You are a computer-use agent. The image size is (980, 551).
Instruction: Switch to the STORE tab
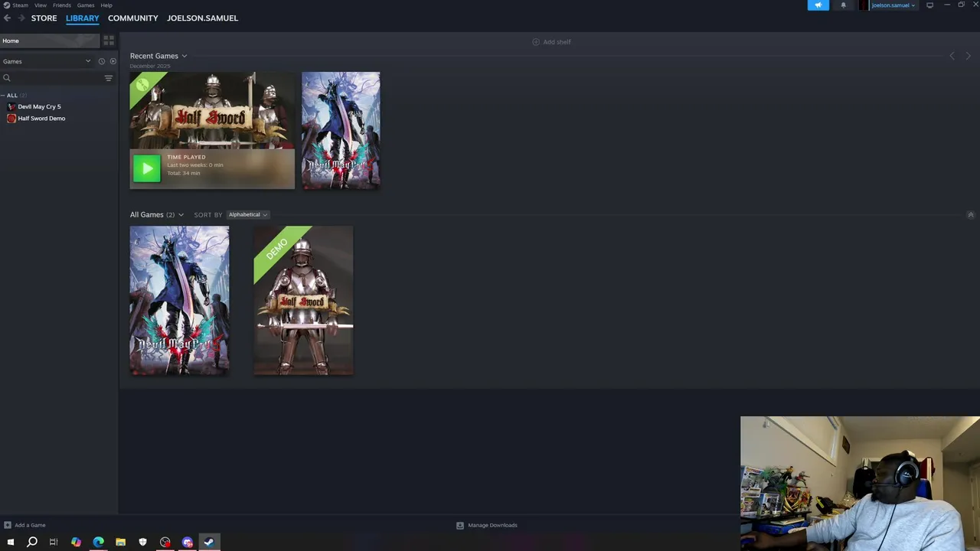pos(44,18)
